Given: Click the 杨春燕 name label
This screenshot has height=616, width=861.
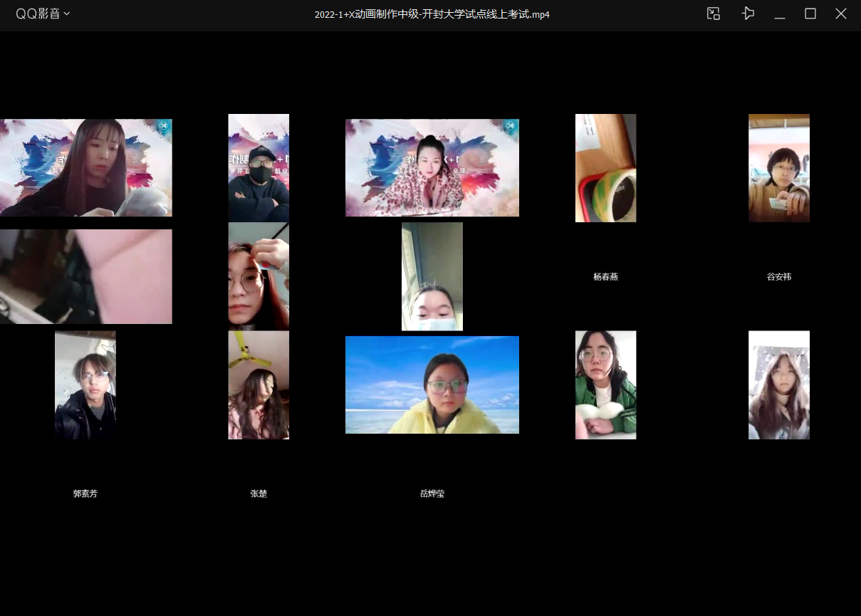Looking at the screenshot, I should point(605,277).
